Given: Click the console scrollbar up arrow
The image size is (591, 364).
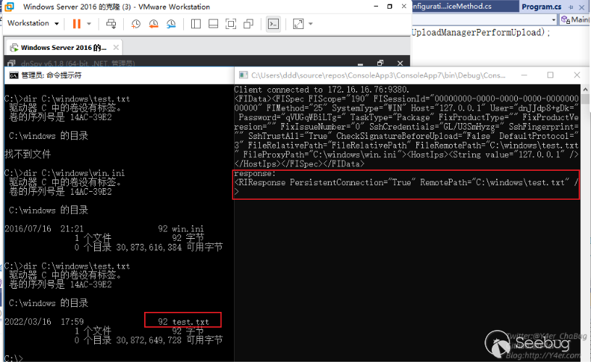Looking at the screenshot, I should tap(585, 90).
